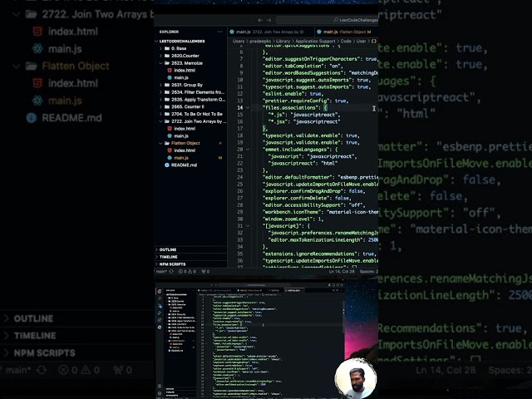Switch to Settings tab in small window
The height and width of the screenshot is (399, 532).
(275, 290)
